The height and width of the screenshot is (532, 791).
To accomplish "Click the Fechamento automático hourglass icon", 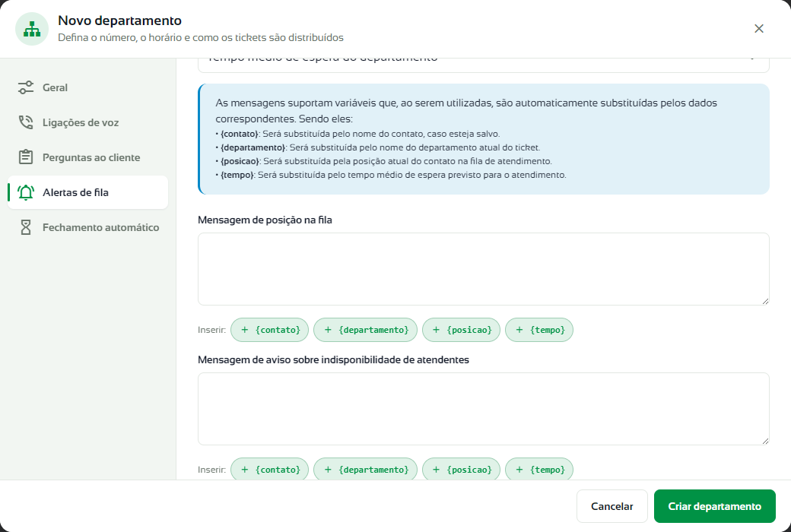I will (x=26, y=227).
